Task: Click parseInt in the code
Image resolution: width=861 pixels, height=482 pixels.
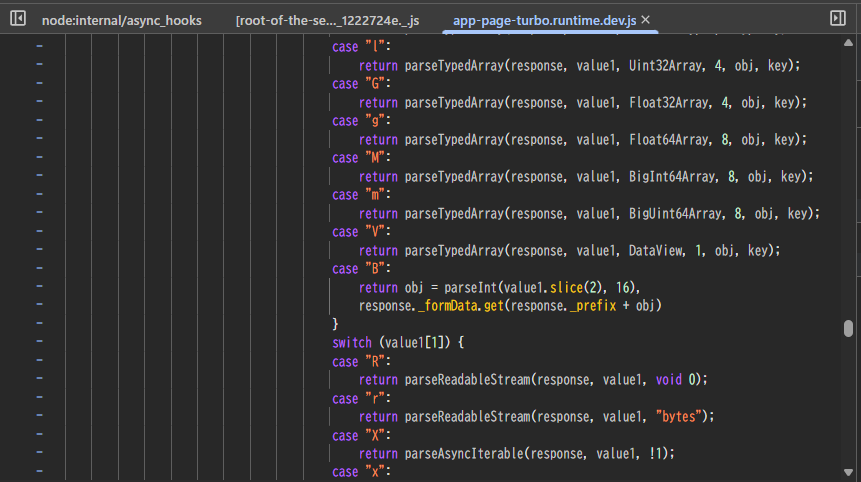Action: pos(469,288)
